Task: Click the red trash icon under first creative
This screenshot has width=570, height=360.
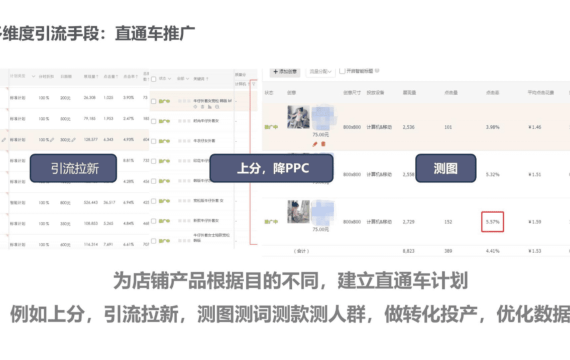Action: tap(323, 144)
